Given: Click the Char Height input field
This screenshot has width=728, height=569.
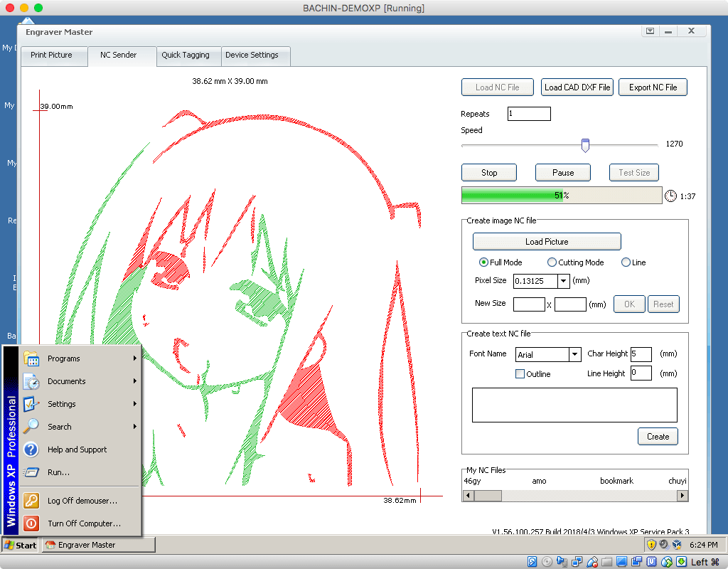Looking at the screenshot, I should (x=641, y=354).
